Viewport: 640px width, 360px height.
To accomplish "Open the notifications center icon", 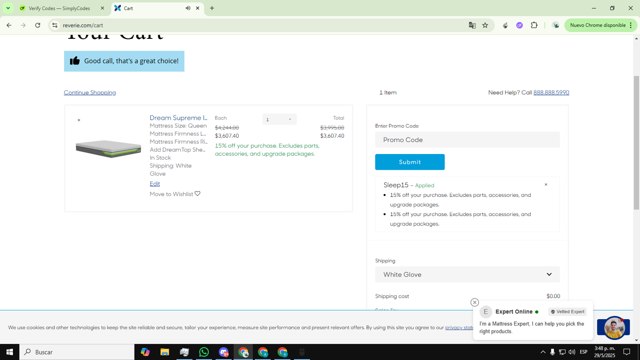I will click(x=627, y=352).
